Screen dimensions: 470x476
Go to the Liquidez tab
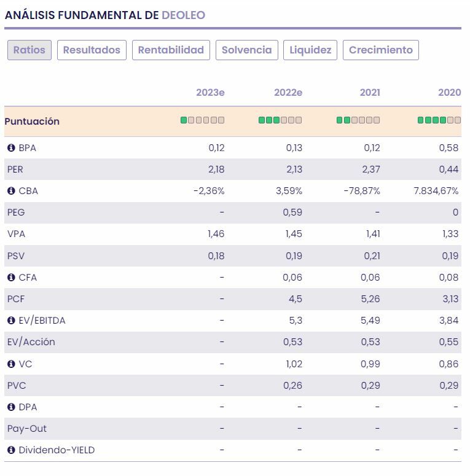click(310, 50)
